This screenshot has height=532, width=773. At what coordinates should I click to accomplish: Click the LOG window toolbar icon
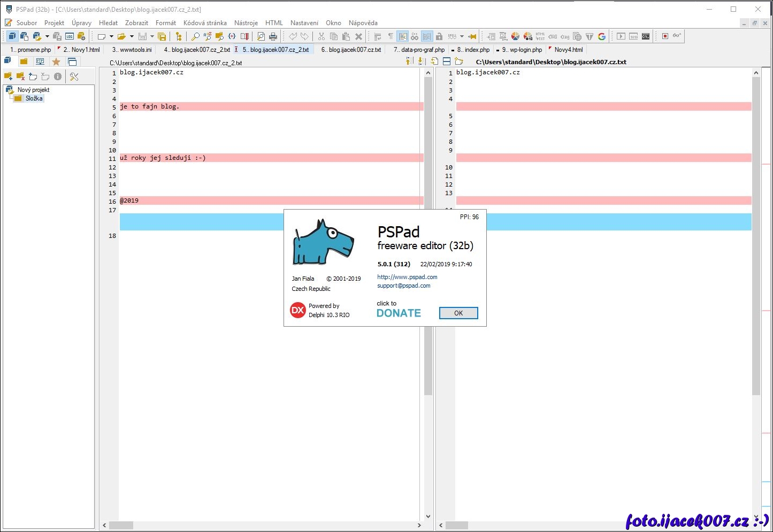point(70,36)
